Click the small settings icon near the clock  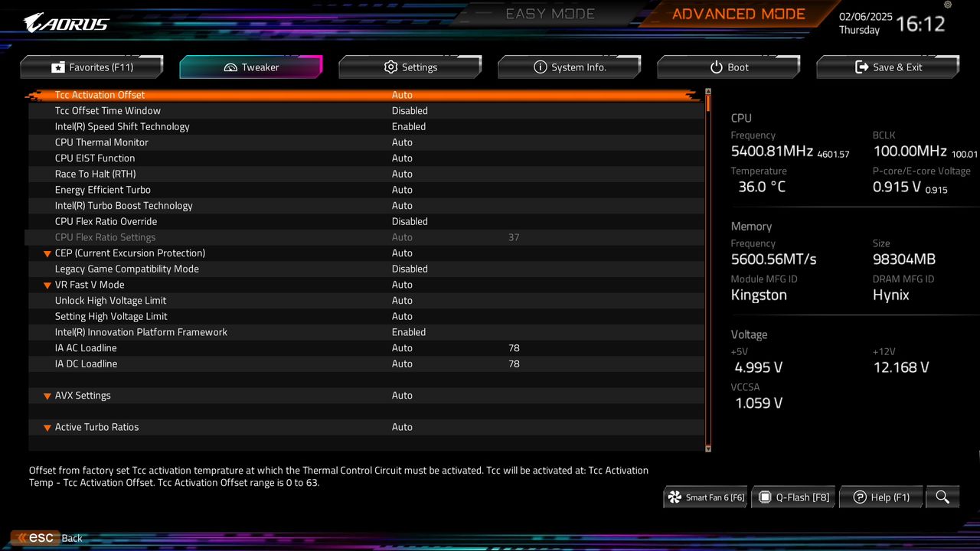pos(948,5)
